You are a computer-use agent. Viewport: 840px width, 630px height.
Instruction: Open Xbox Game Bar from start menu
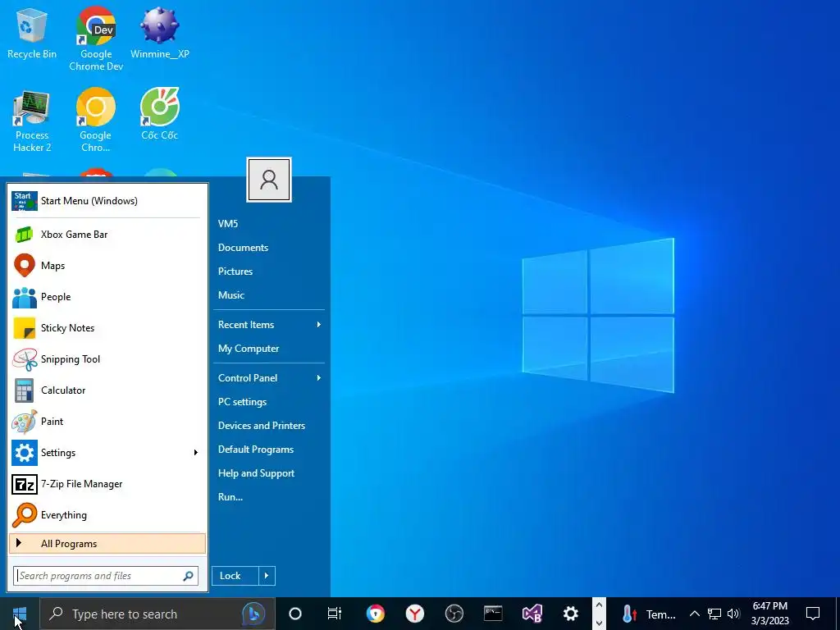pos(107,235)
